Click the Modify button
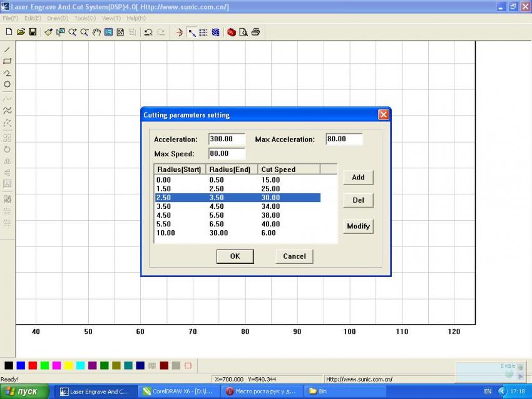 pos(358,226)
